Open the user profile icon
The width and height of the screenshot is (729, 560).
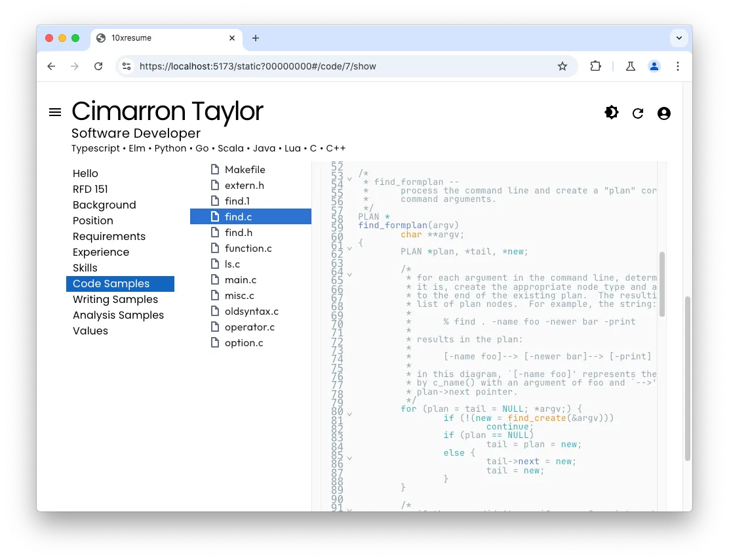coord(663,113)
